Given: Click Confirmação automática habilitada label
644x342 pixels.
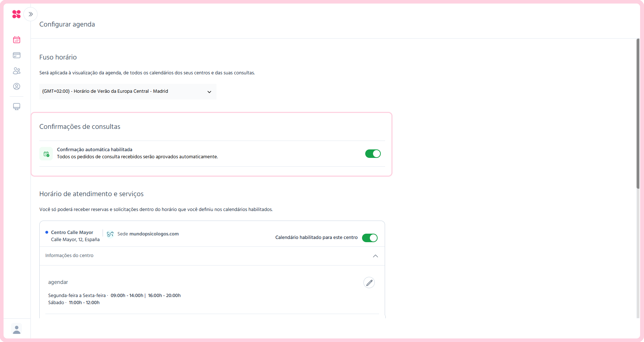Looking at the screenshot, I should click(x=95, y=150).
